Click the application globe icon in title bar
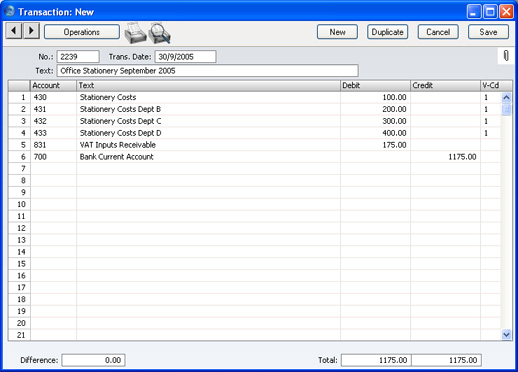The height and width of the screenshot is (372, 518). pos(10,11)
